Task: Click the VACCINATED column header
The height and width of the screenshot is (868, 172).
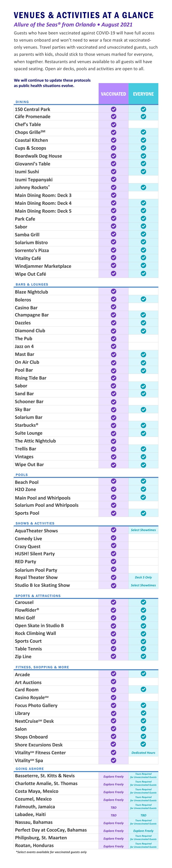Action: (x=114, y=94)
